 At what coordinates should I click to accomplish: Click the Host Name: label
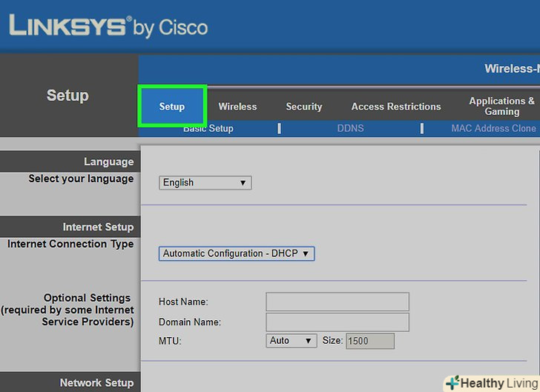[183, 302]
